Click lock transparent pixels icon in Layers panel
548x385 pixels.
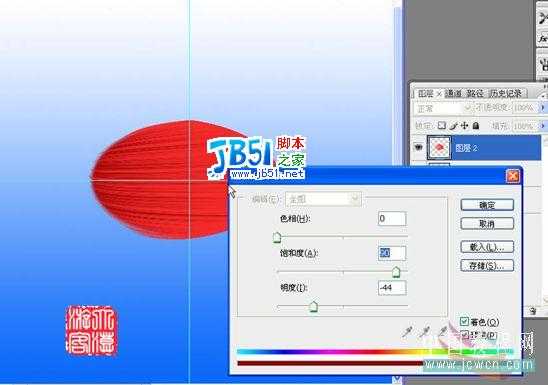pos(442,125)
